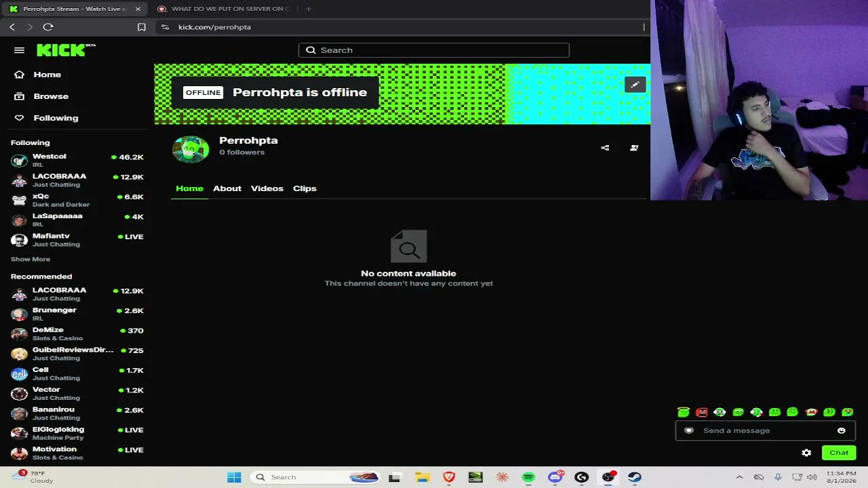Image resolution: width=868 pixels, height=488 pixels.
Task: Open Bananirou channel in Recommended
Action: point(77,413)
